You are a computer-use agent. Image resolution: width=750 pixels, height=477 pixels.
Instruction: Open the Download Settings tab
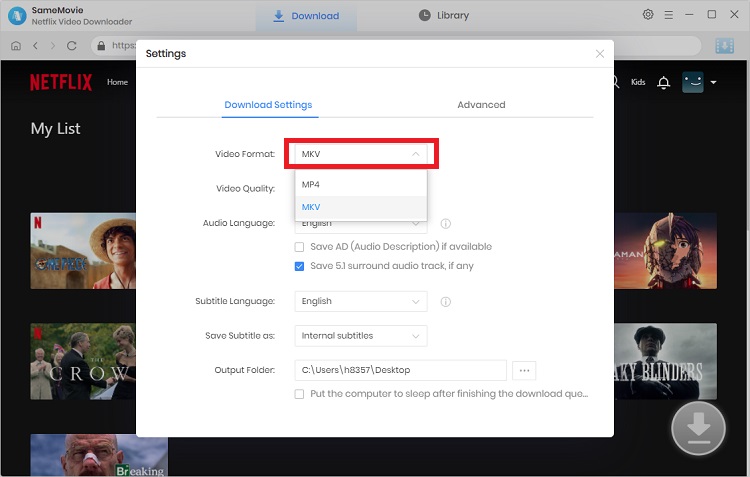[x=268, y=105]
